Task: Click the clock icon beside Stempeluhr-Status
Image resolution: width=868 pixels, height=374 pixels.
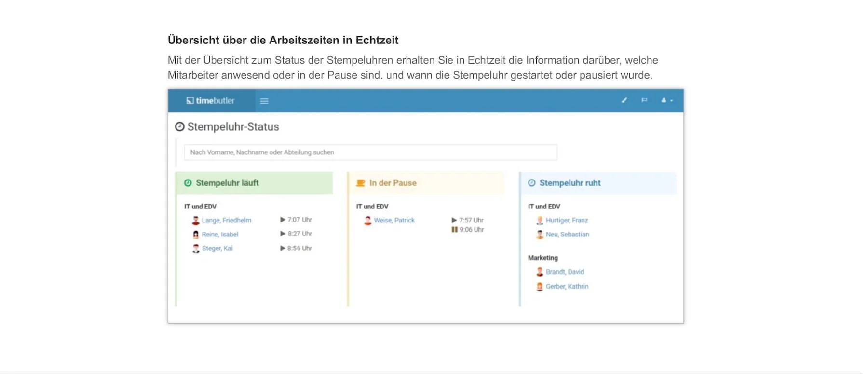Action: (x=180, y=126)
